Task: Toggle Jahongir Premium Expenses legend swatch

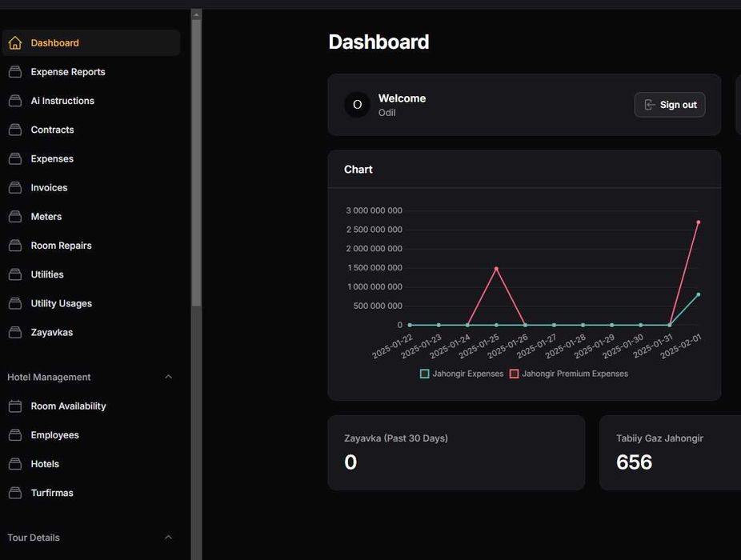Action: point(515,374)
